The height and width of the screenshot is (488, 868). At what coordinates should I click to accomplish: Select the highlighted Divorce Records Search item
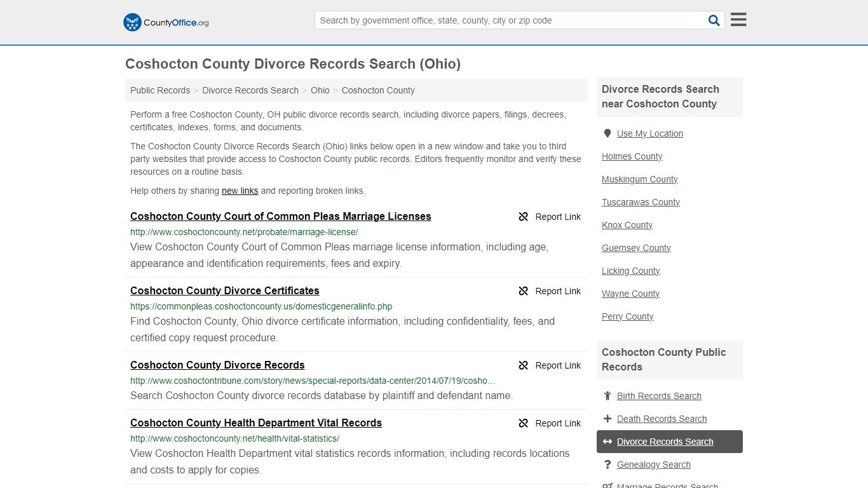click(670, 442)
